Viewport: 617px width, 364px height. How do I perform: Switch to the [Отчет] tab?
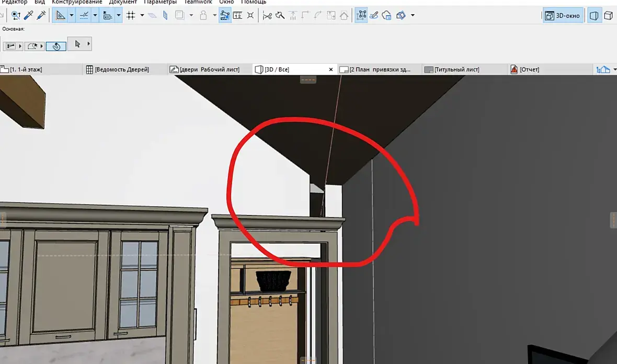pos(550,69)
